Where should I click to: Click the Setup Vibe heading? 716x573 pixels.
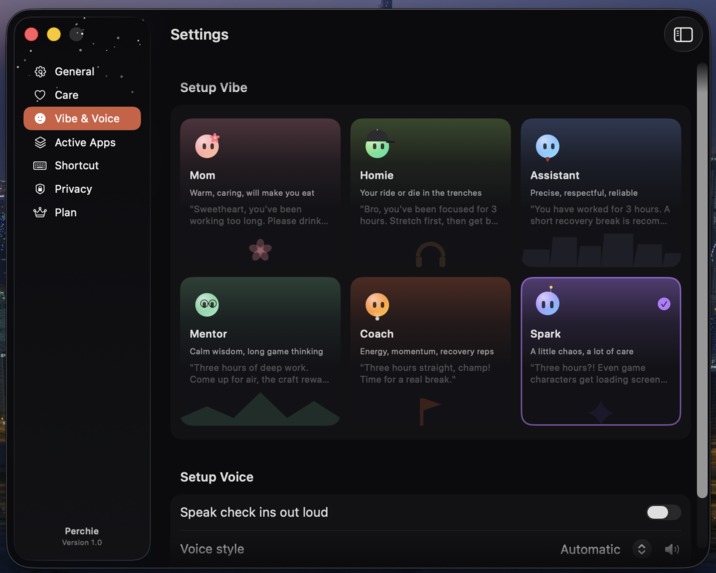pyautogui.click(x=214, y=88)
